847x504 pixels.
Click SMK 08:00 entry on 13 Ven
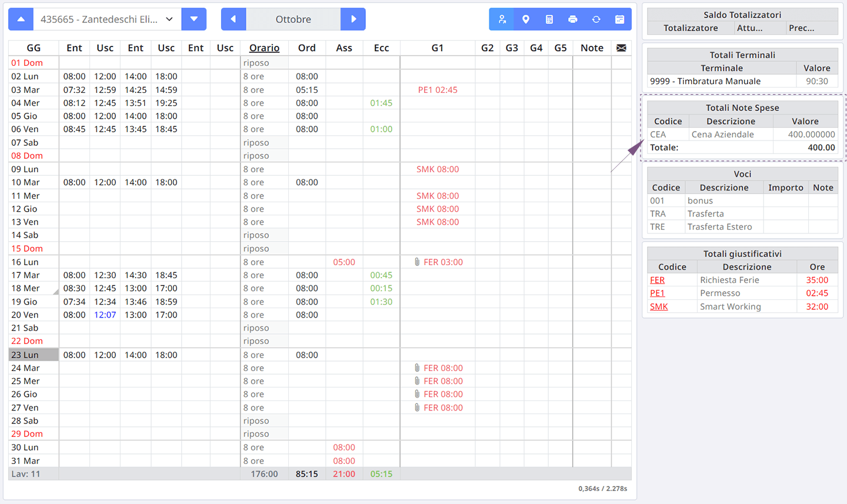click(438, 222)
